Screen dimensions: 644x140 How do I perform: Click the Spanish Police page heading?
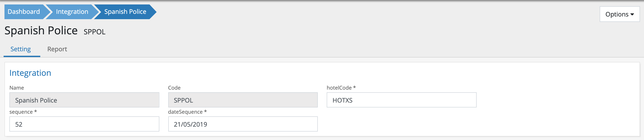41,31
